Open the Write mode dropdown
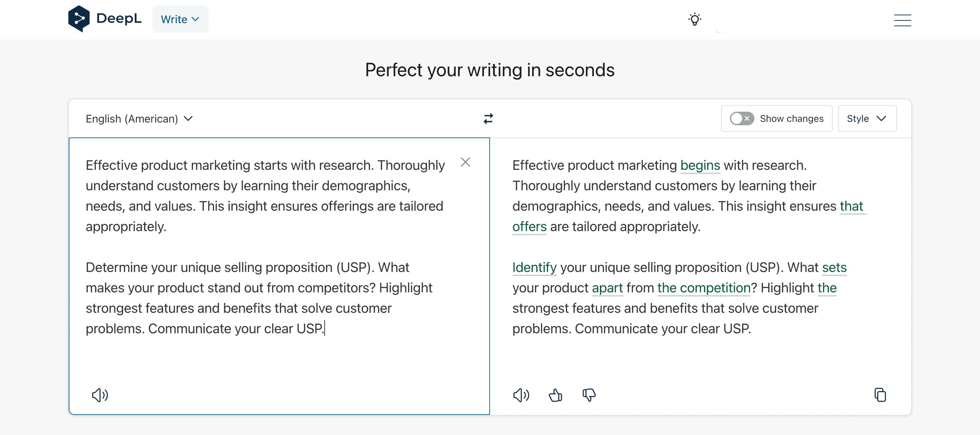This screenshot has width=980, height=435. click(180, 19)
